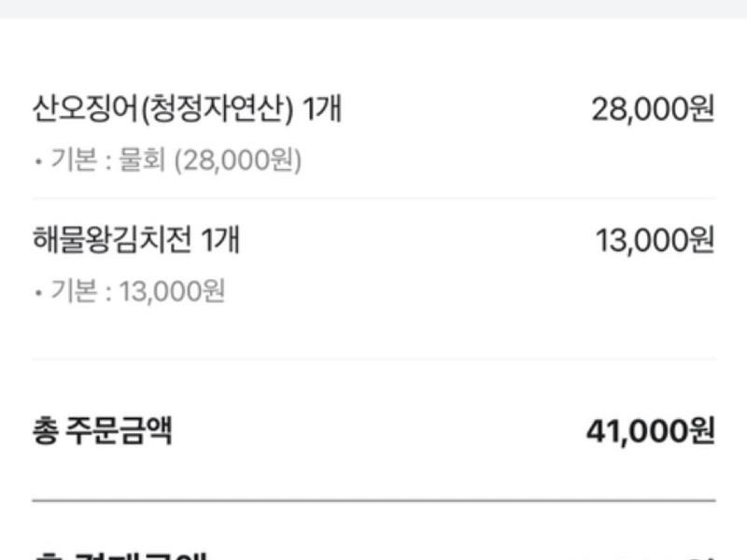Viewport: 747px width, 560px height.
Task: Click the divider below 해물왕김치전 item
Action: 373,358
